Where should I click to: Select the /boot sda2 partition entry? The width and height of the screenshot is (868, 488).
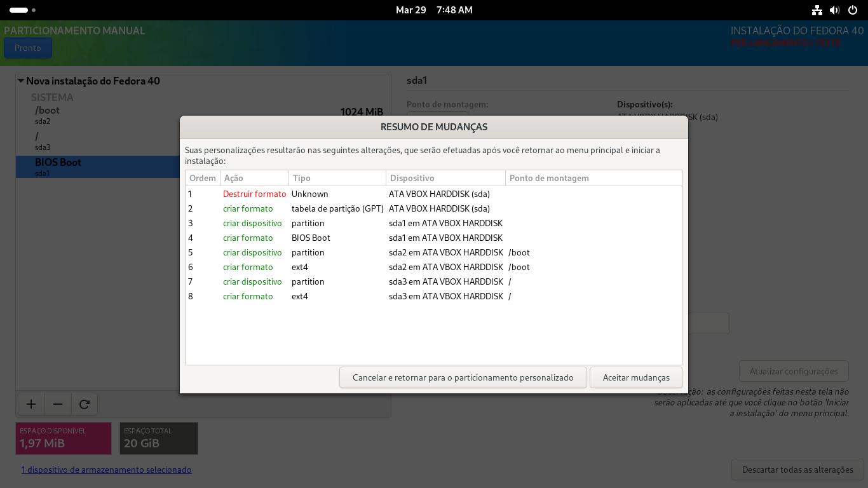pyautogui.click(x=203, y=115)
